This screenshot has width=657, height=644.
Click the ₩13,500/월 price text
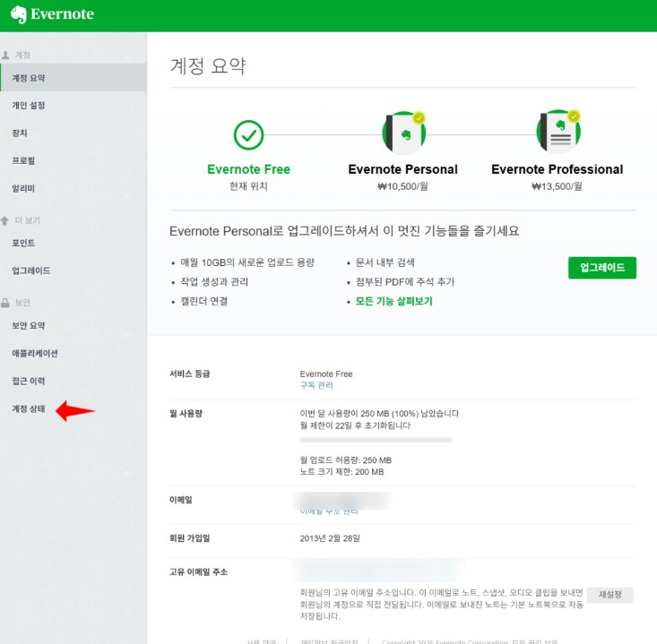[x=557, y=186]
